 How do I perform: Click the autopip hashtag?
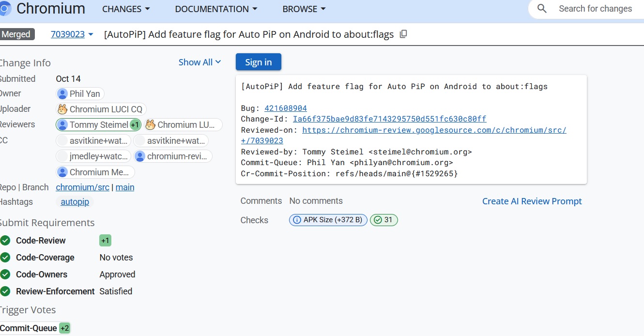[x=75, y=202]
